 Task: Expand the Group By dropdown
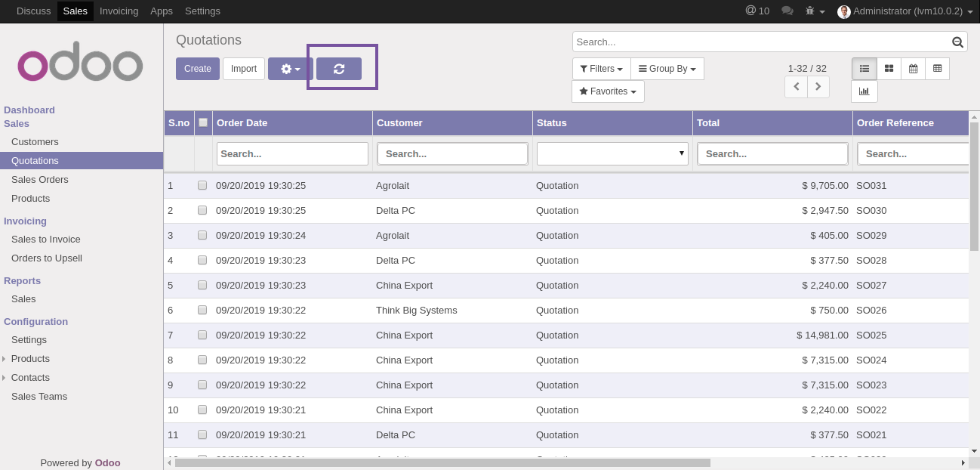coord(667,69)
